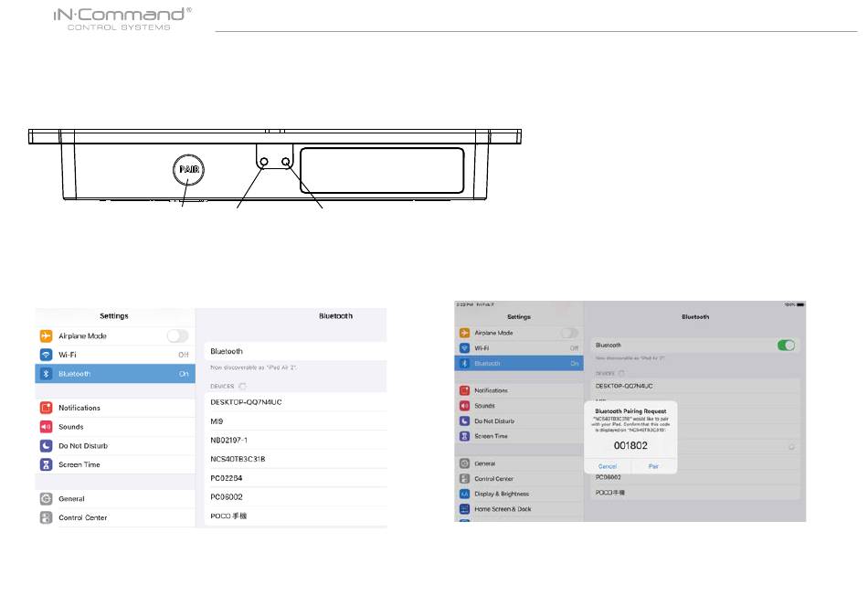Click Control Center icon in left screenshot
Screen dimensions: 868x596
(46, 517)
